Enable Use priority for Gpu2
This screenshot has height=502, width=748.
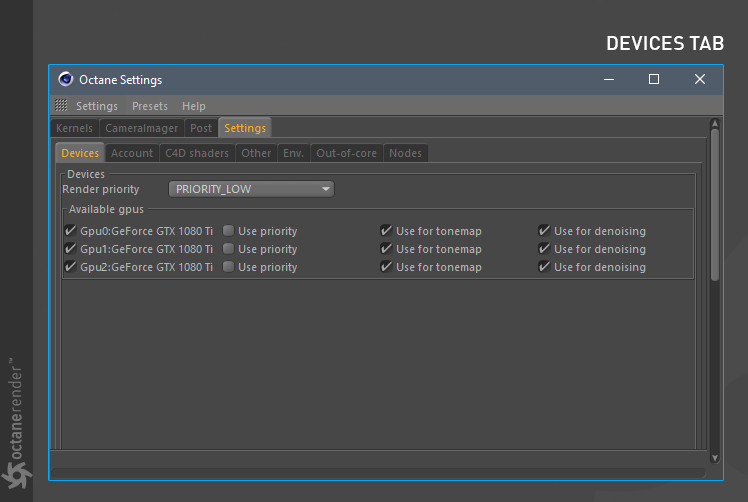tap(229, 267)
